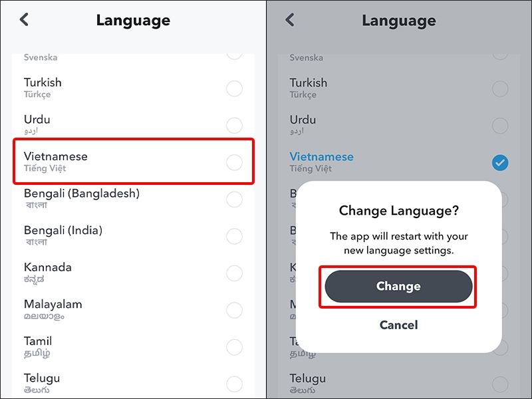Viewport: 532px width, 399px height.
Task: Click the blue checkmark next to Vietnamese
Action: tap(500, 163)
